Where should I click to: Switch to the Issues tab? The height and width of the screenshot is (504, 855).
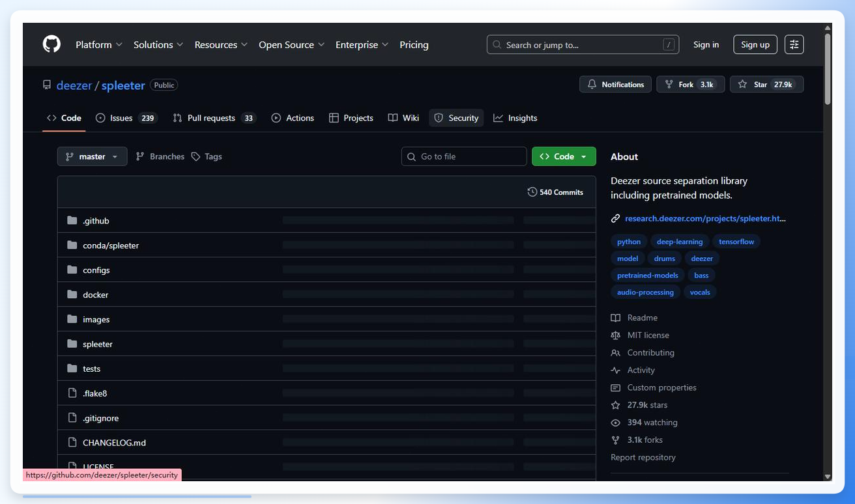tap(126, 118)
